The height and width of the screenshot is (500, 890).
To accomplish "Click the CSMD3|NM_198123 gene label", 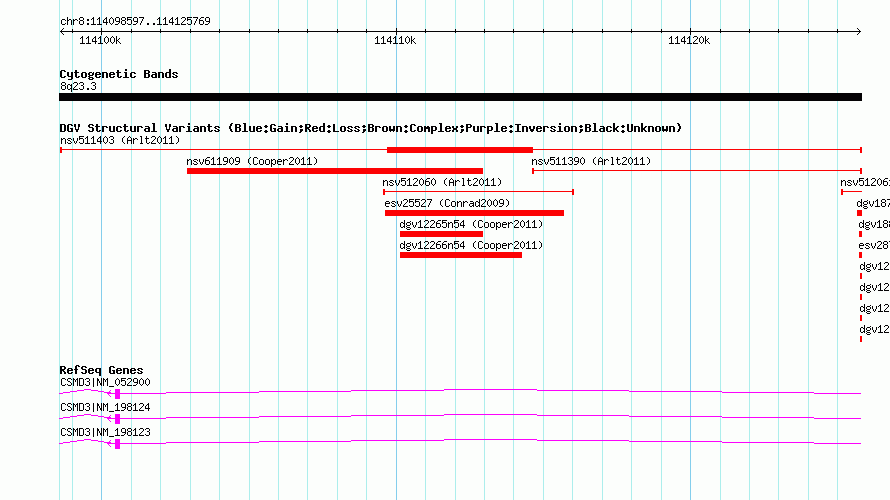I will pyautogui.click(x=106, y=432).
